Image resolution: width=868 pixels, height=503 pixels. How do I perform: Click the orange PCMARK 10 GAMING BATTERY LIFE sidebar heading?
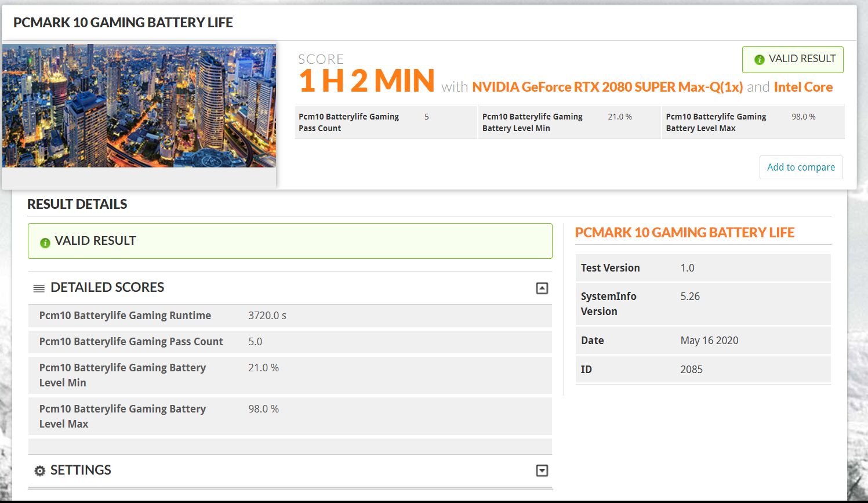coord(685,233)
